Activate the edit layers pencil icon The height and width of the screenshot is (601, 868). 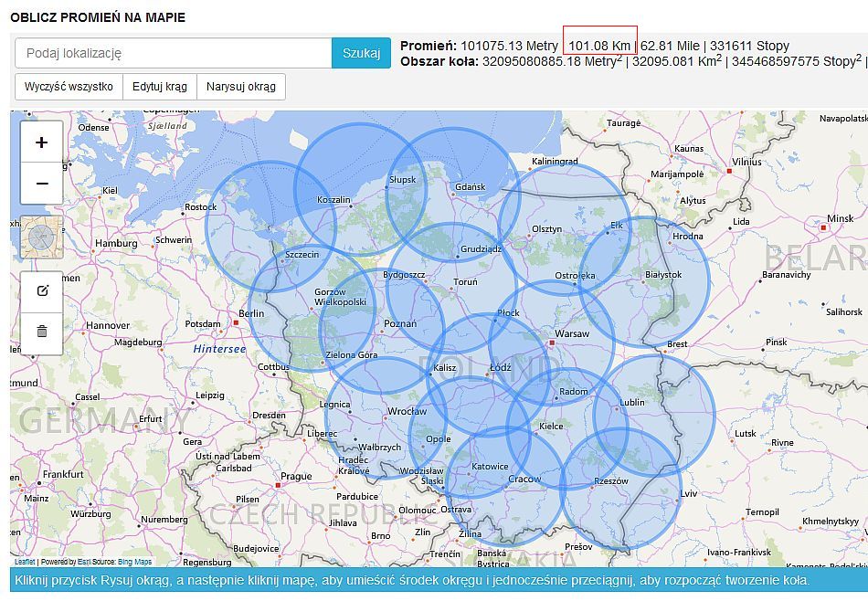point(41,291)
